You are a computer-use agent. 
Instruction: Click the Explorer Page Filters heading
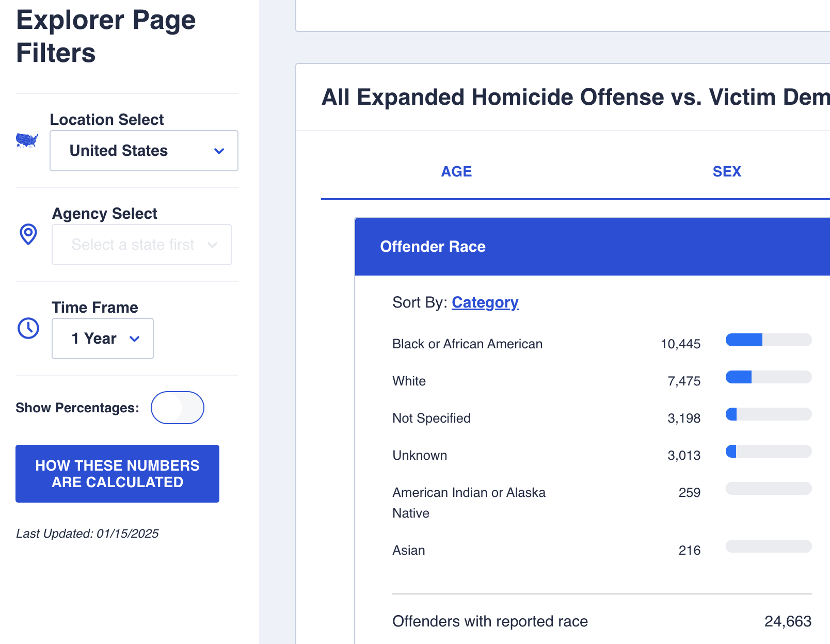pos(106,36)
